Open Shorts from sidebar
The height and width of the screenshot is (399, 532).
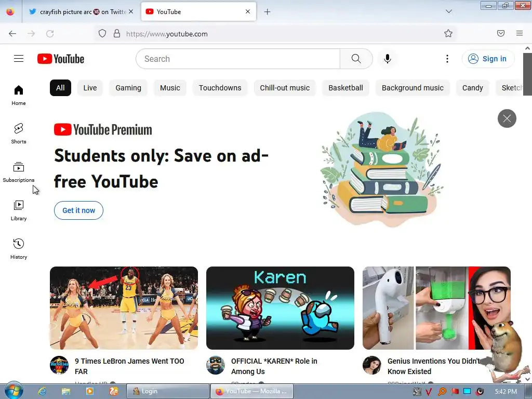(19, 134)
